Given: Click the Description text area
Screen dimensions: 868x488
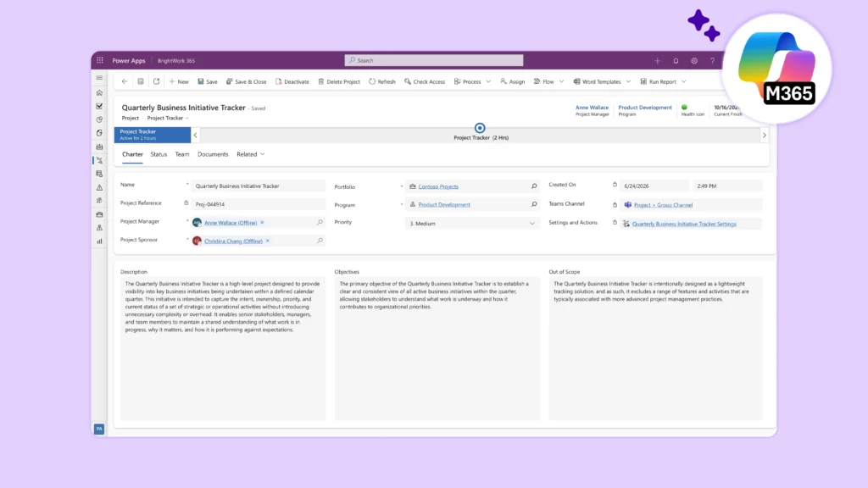Looking at the screenshot, I should [x=223, y=348].
